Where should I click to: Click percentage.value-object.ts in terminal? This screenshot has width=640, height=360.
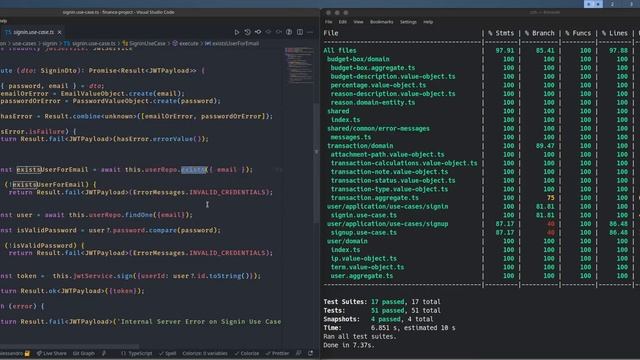coord(378,85)
